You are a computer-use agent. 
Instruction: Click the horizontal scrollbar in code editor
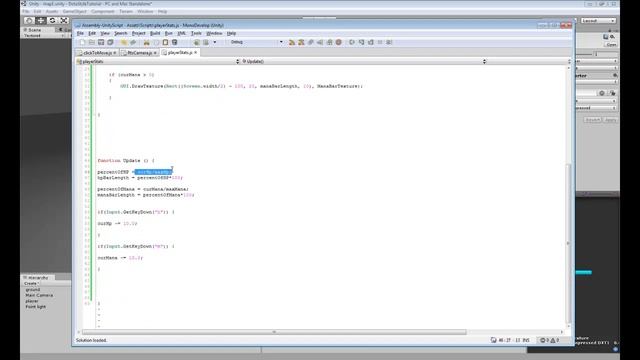274,332
